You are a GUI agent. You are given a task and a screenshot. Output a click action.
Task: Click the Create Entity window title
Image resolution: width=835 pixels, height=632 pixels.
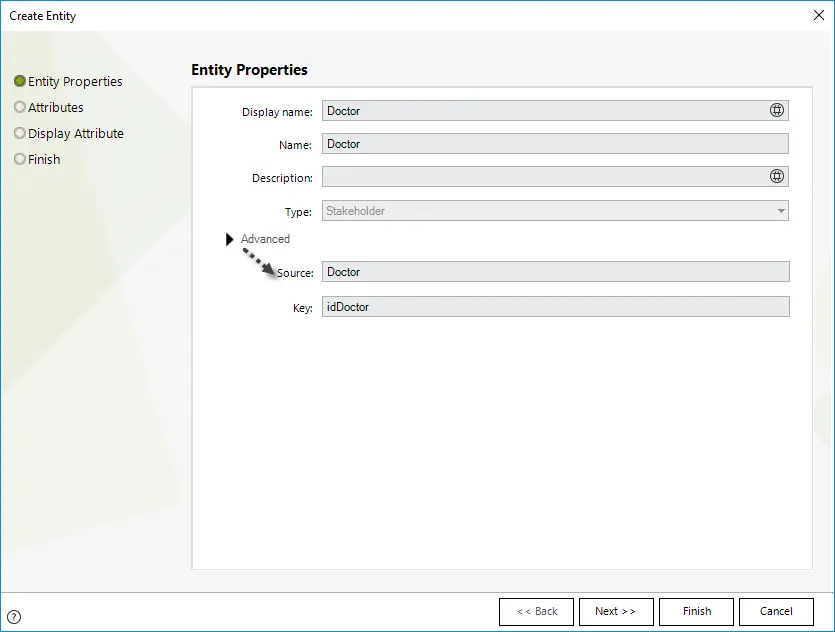click(x=43, y=16)
